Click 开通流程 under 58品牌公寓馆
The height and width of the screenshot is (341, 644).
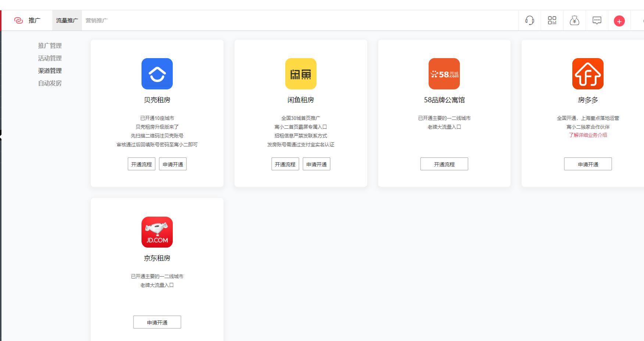coord(444,164)
